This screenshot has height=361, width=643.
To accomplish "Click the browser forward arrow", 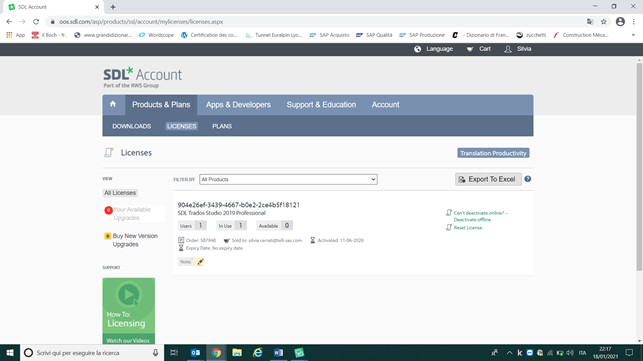I will click(x=23, y=22).
